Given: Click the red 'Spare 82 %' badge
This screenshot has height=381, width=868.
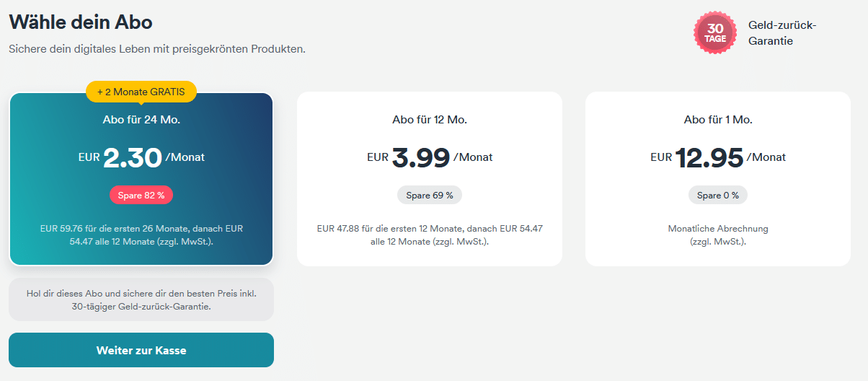Looking at the screenshot, I should coord(141,195).
